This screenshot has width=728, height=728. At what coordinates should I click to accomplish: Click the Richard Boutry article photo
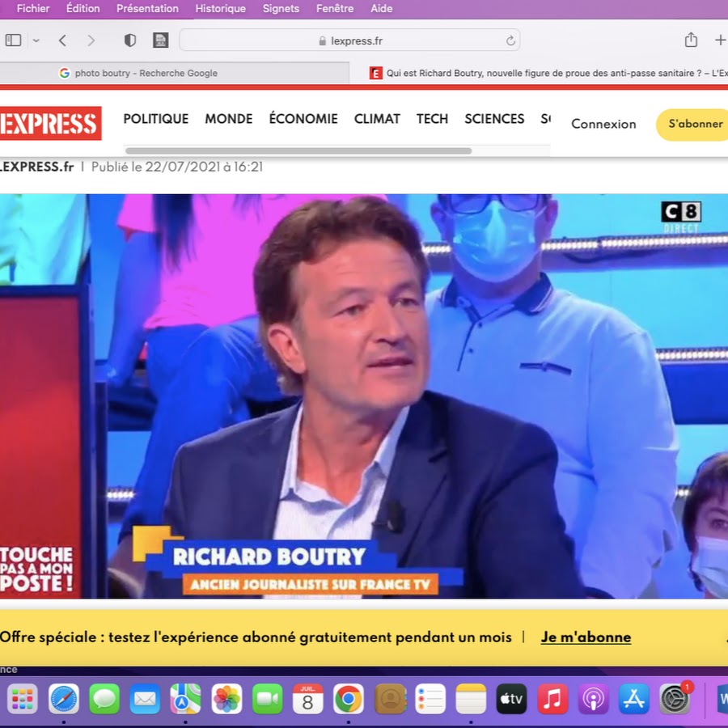coord(364,396)
